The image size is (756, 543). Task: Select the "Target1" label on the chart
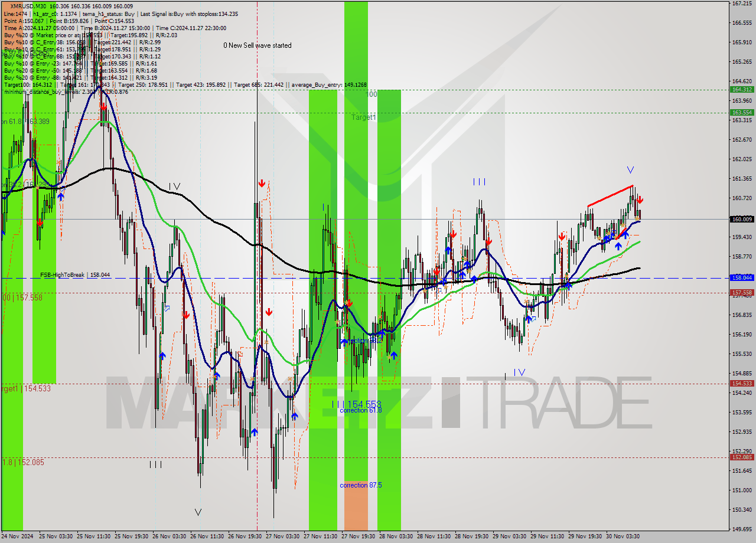pyautogui.click(x=364, y=117)
